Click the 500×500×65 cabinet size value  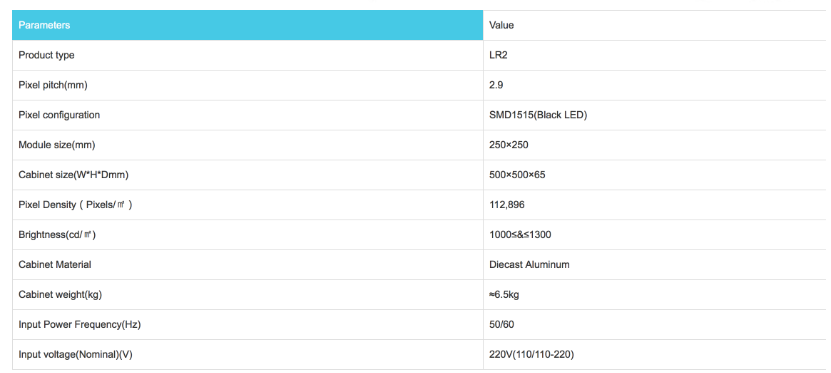point(517,175)
